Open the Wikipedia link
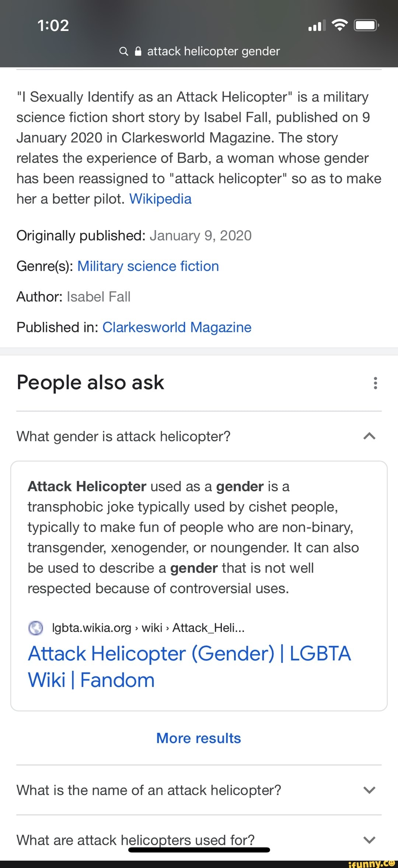 click(161, 198)
